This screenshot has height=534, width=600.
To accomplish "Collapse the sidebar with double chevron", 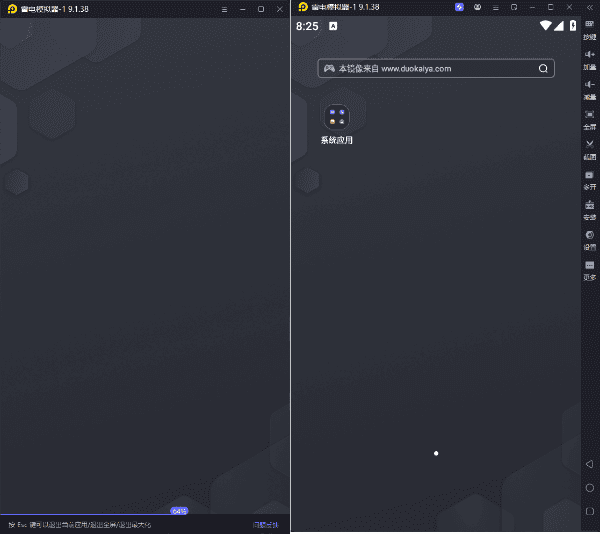I will (x=590, y=7).
